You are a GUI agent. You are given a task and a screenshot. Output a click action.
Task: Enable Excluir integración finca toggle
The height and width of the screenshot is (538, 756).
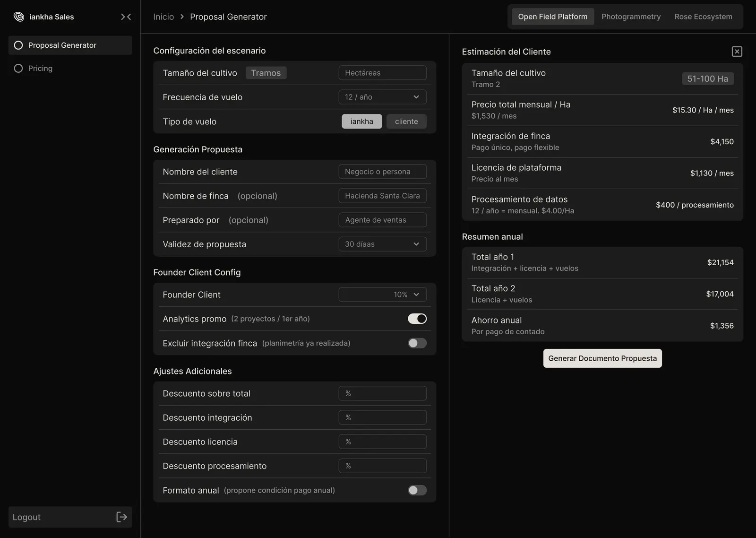click(x=417, y=343)
